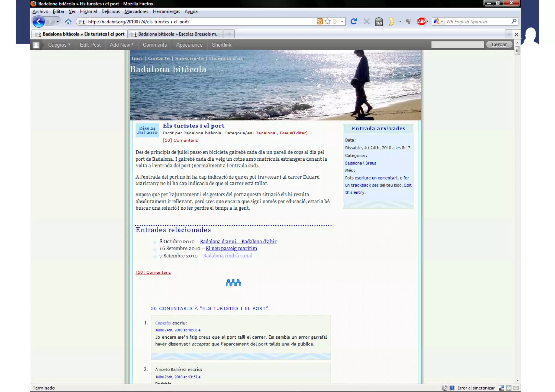The height and width of the screenshot is (392, 555).
Task: Open Els turistes i el port title link
Action: click(193, 126)
